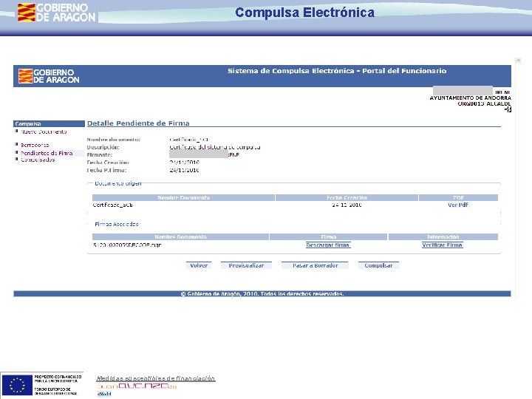The width and height of the screenshot is (532, 399).
Task: Click the Firma column header
Action: [328, 237]
